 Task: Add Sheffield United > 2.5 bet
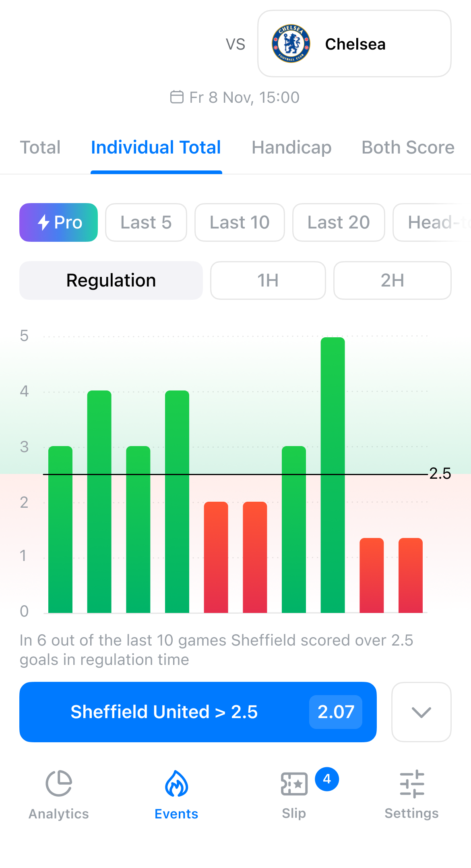tap(198, 712)
